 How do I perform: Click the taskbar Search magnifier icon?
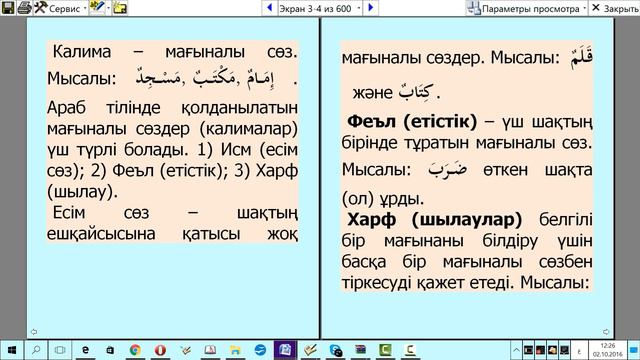(36, 350)
